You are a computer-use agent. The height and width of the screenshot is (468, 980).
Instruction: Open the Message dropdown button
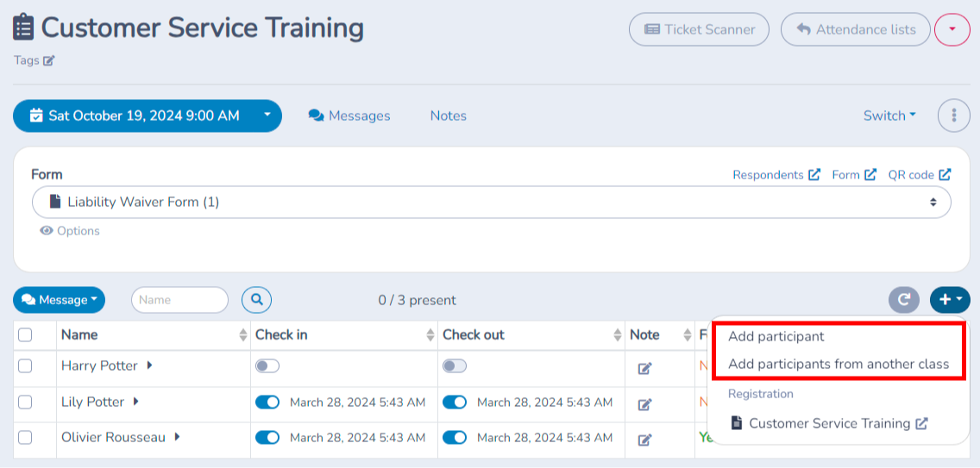(59, 300)
